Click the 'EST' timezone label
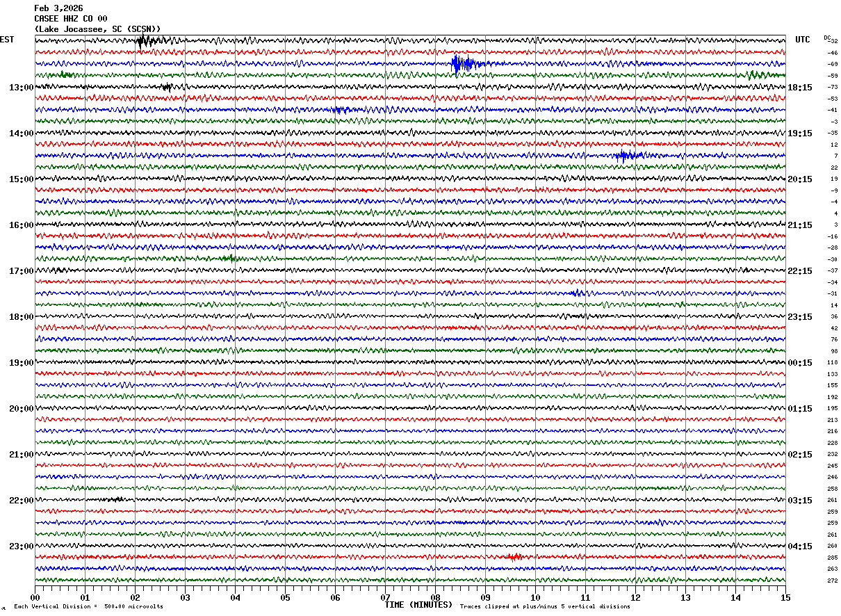 pyautogui.click(x=7, y=40)
